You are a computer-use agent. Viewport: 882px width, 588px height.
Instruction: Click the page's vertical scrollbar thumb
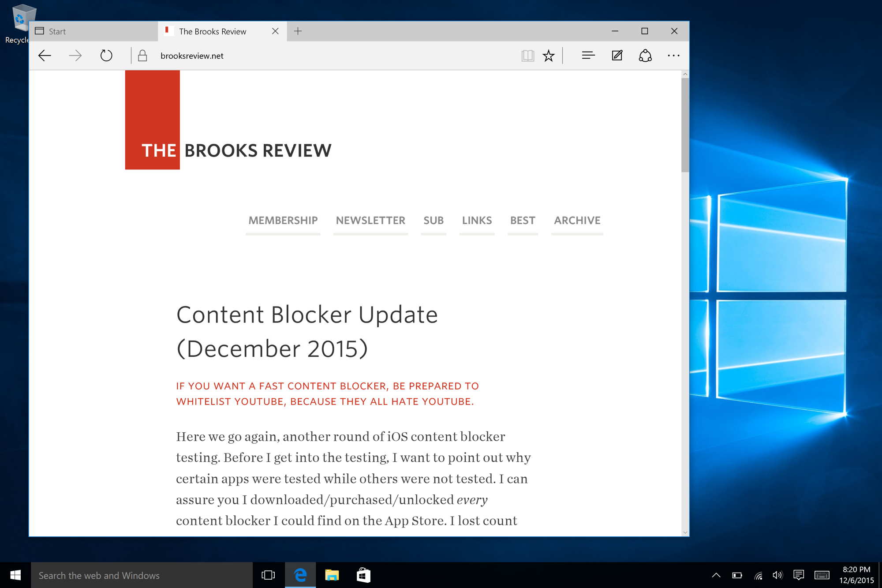click(x=685, y=125)
